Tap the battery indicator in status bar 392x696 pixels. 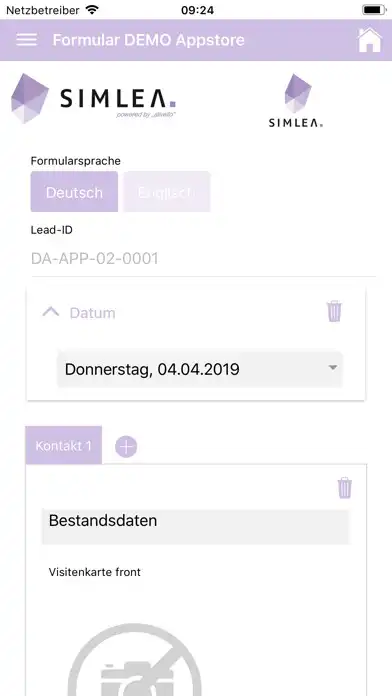pyautogui.click(x=374, y=10)
